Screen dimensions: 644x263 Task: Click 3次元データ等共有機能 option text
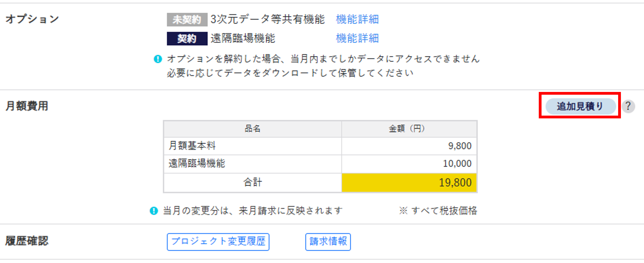tap(268, 19)
